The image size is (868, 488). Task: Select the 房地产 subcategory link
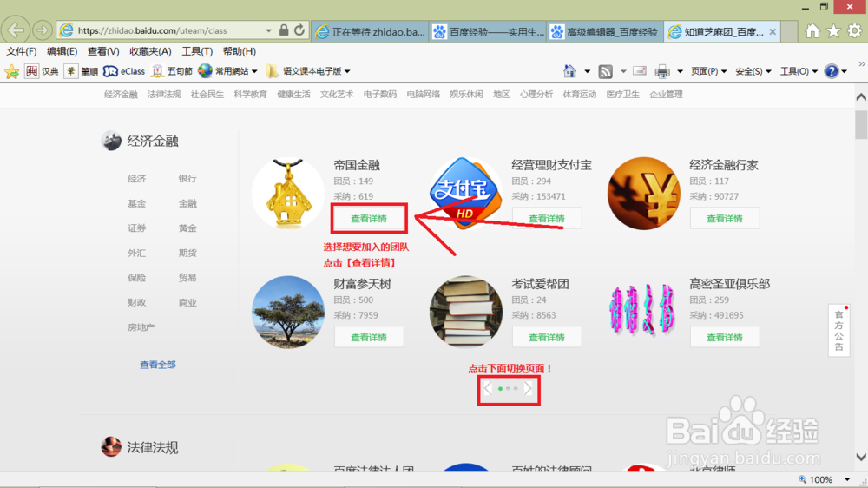click(141, 327)
